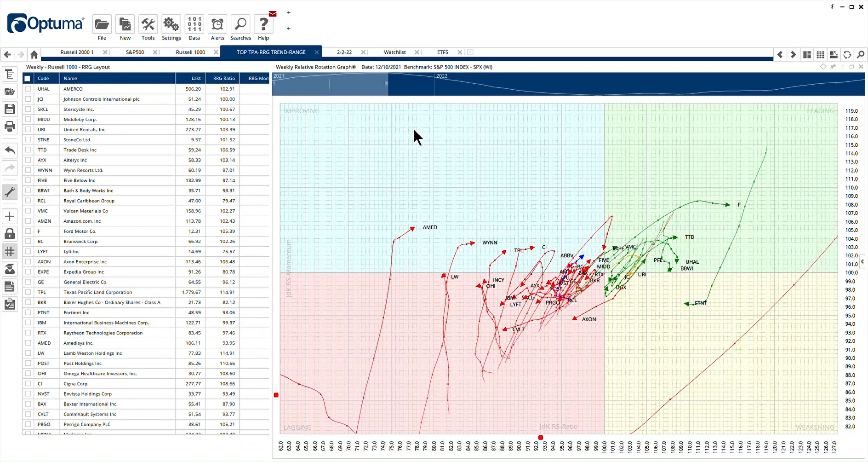Screen dimensions: 868x462
Task: Switch to the S&P500 tab
Action: [x=135, y=52]
